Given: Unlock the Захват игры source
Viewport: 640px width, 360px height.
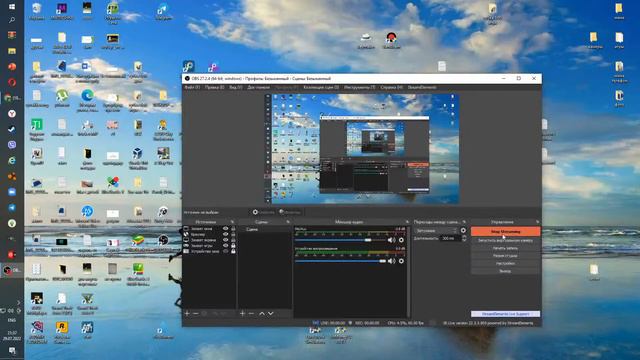Looking at the screenshot, I should pos(233,246).
